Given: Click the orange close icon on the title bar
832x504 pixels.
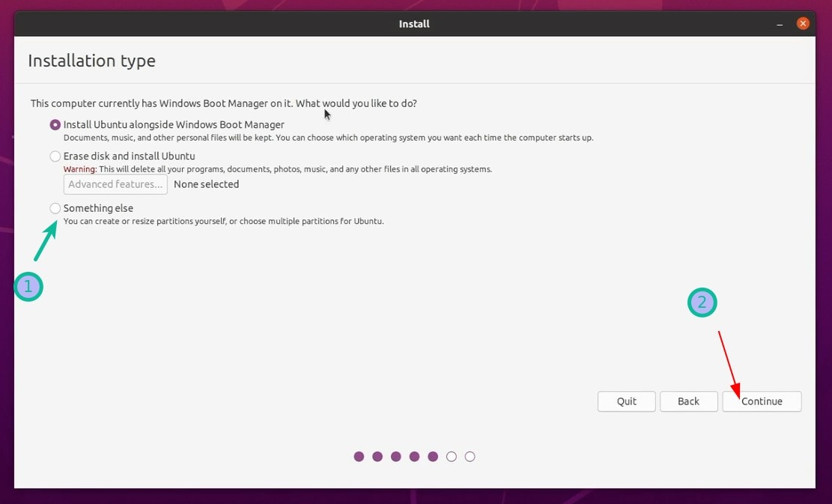Looking at the screenshot, I should click(803, 23).
